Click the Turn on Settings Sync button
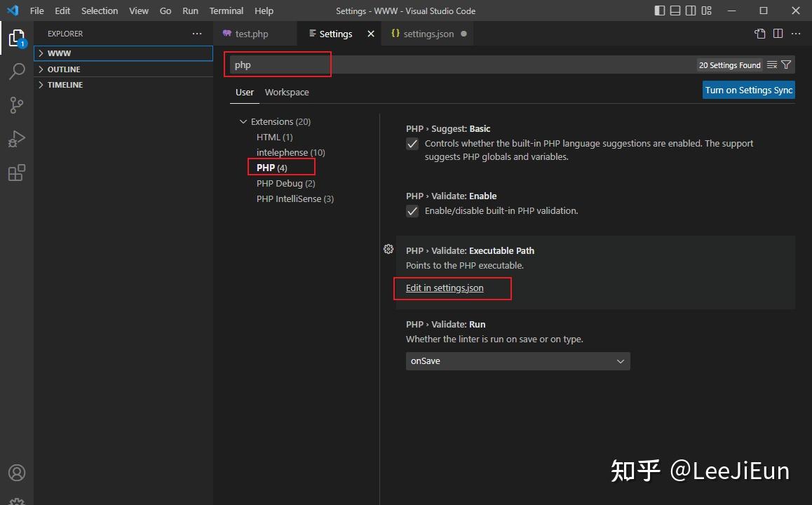 [748, 90]
